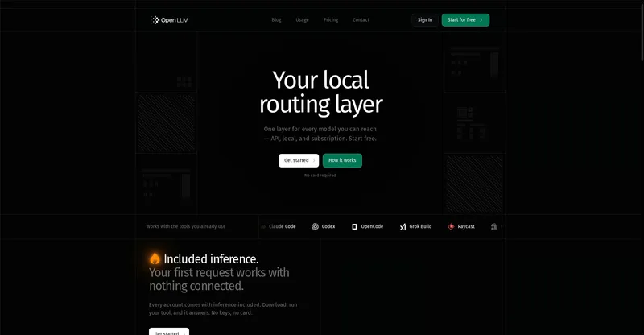
Task: Click the 'No card required' note
Action: pos(320,175)
